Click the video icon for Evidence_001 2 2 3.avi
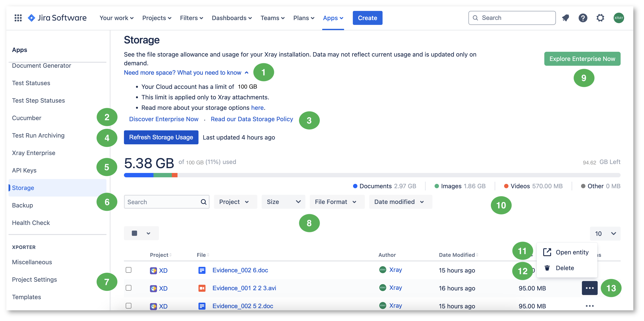This screenshot has width=644, height=321. point(202,288)
